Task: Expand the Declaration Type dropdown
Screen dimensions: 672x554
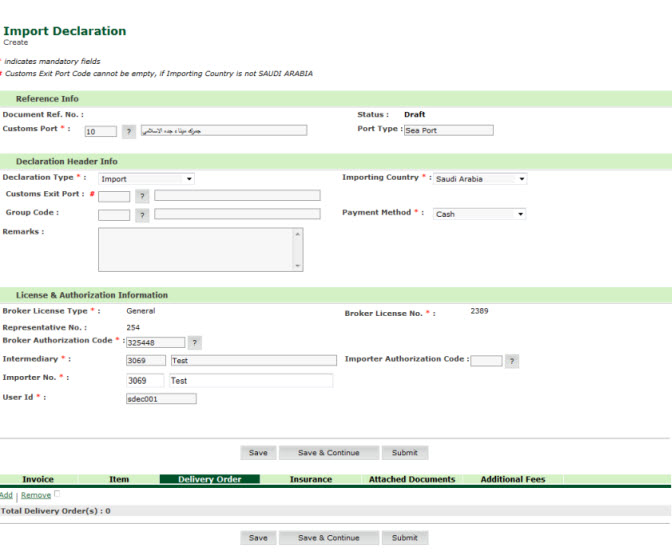Action: click(x=146, y=179)
